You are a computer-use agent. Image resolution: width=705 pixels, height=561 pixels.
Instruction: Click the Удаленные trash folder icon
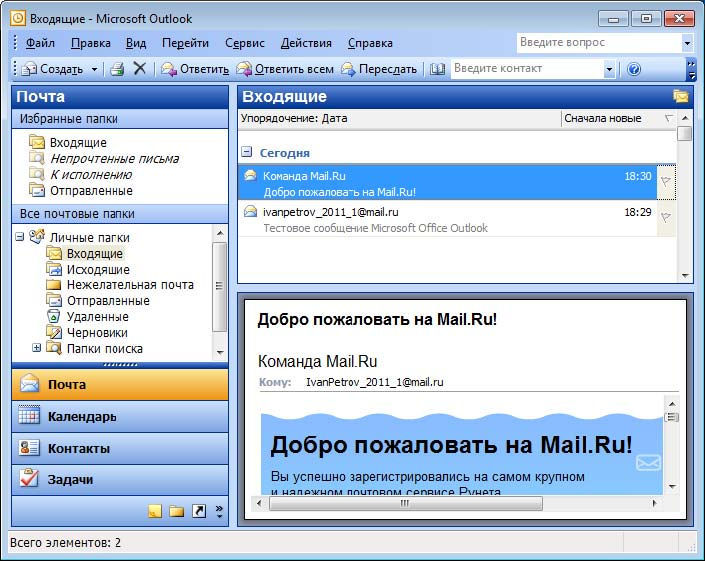coord(54,316)
